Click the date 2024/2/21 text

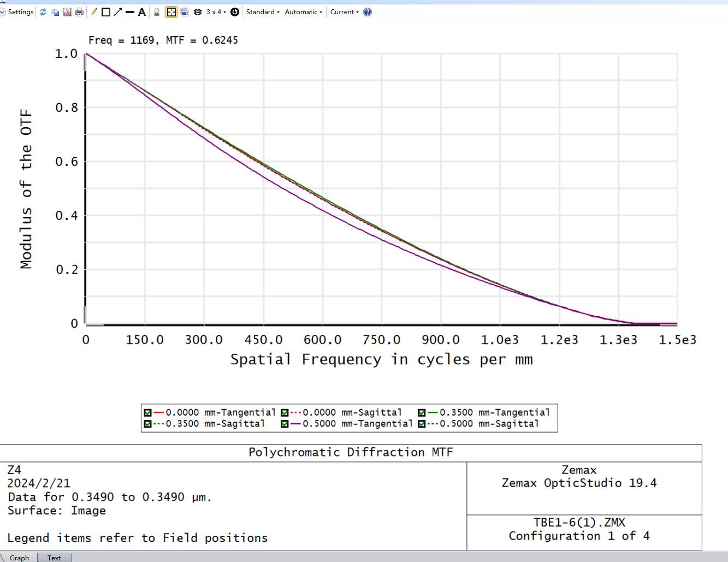[39, 483]
